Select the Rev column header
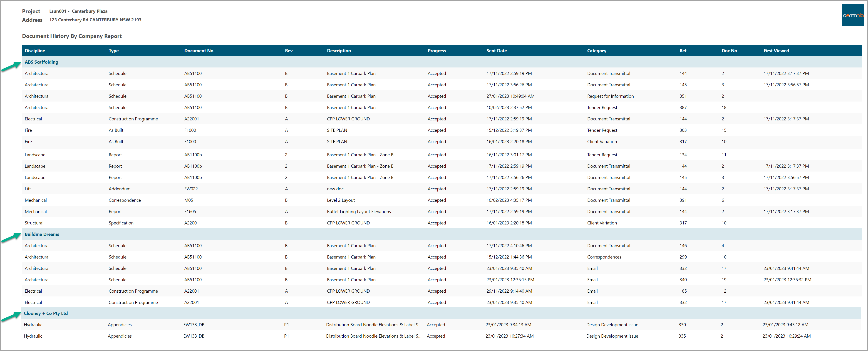This screenshot has height=351, width=868. [x=288, y=51]
